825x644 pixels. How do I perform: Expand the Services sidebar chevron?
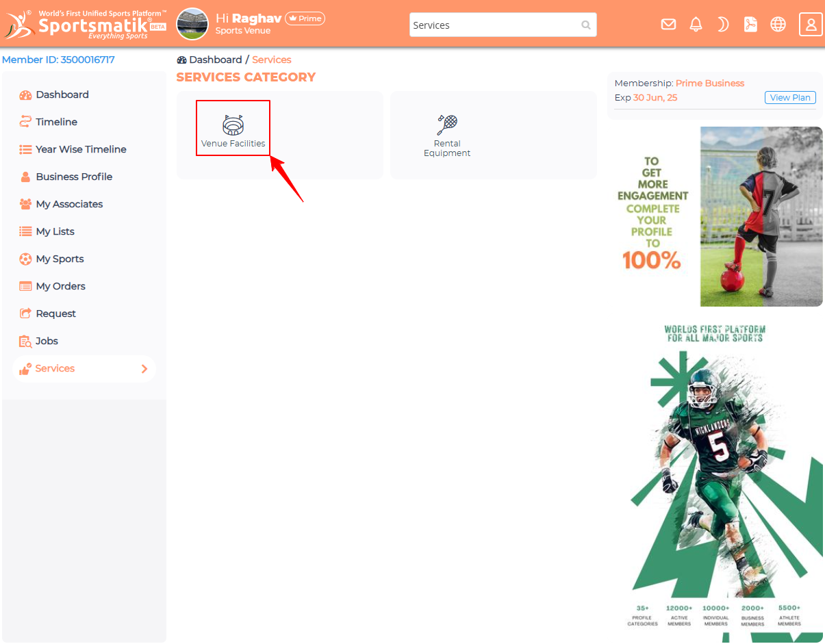click(144, 369)
